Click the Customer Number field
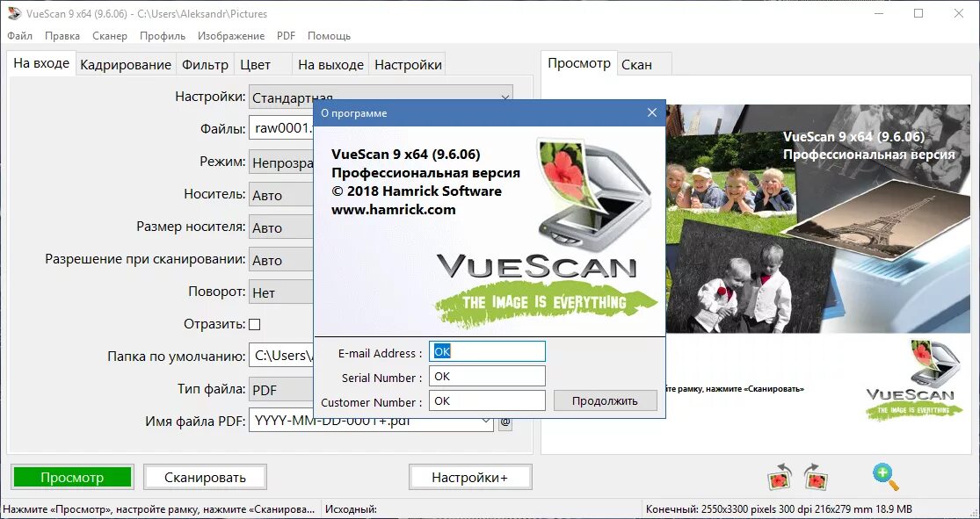Screen dimensions: 980x519 [x=487, y=401]
